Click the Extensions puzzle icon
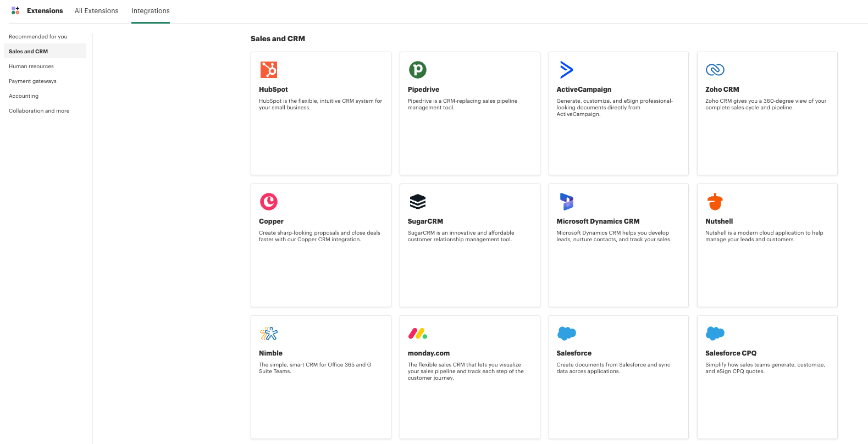Viewport: 868px width, 444px height. [15, 10]
